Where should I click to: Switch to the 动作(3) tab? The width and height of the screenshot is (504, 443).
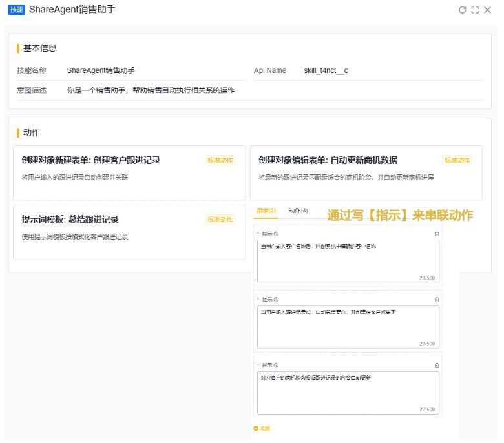(298, 211)
